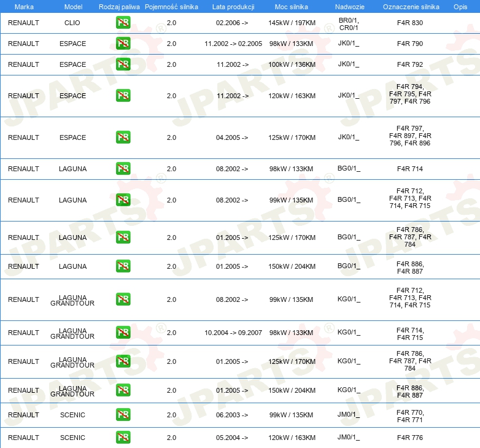Screen dimensions: 480x448
Task: Click the Opis column header
Action: point(460,7)
